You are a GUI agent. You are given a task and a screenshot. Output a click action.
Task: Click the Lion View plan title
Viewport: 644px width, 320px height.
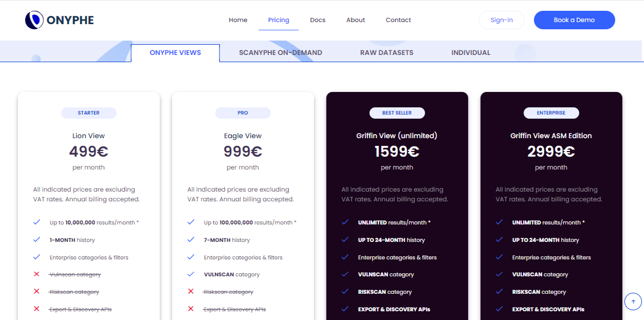(88, 136)
